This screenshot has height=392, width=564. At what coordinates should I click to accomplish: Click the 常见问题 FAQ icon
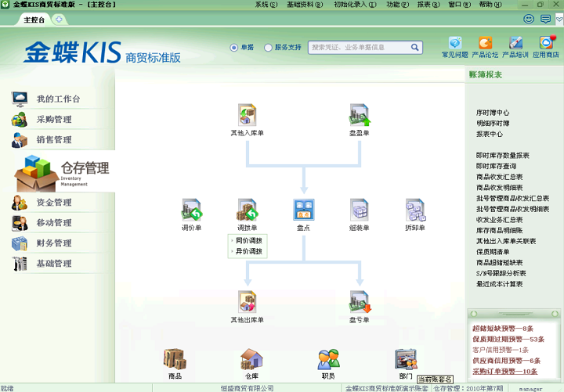click(x=454, y=44)
